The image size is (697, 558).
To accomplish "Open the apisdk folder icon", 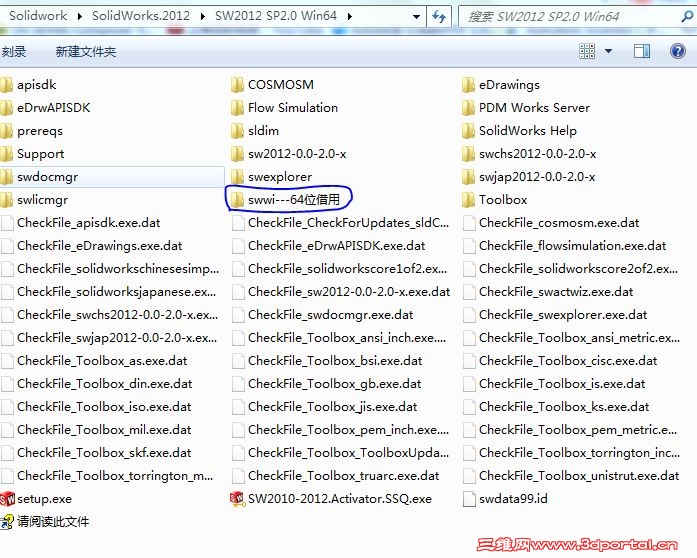I will pyautogui.click(x=6, y=84).
